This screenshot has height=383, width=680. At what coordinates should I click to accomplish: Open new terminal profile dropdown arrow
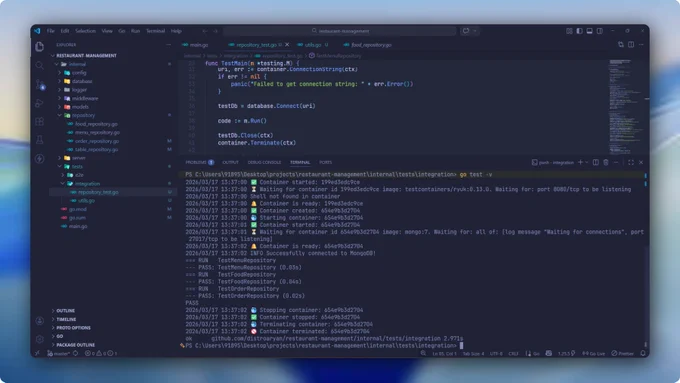pyautogui.click(x=587, y=162)
